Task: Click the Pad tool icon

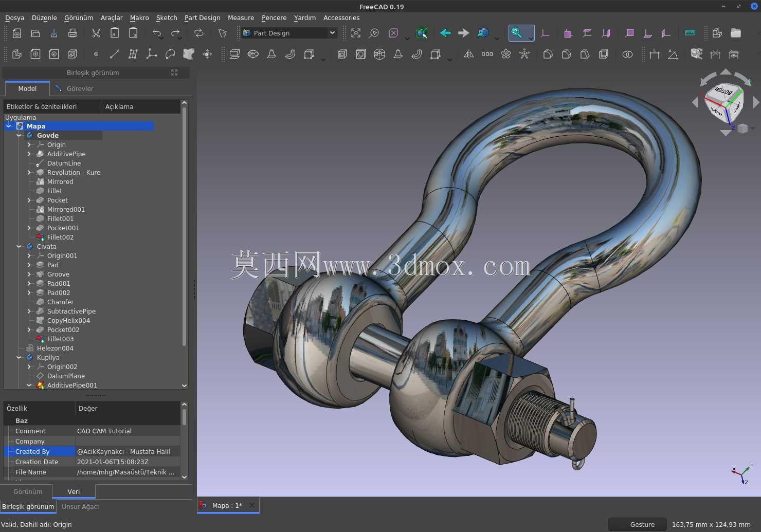Action: click(x=234, y=54)
